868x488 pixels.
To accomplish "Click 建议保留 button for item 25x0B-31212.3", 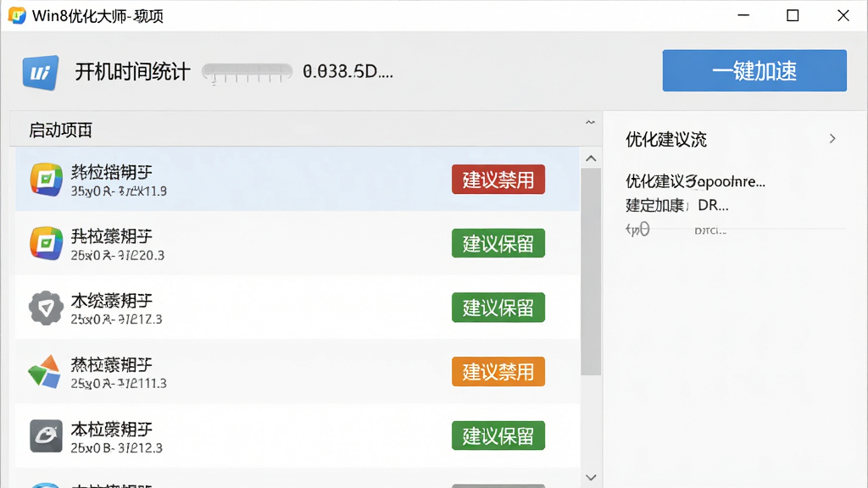I will [498, 436].
